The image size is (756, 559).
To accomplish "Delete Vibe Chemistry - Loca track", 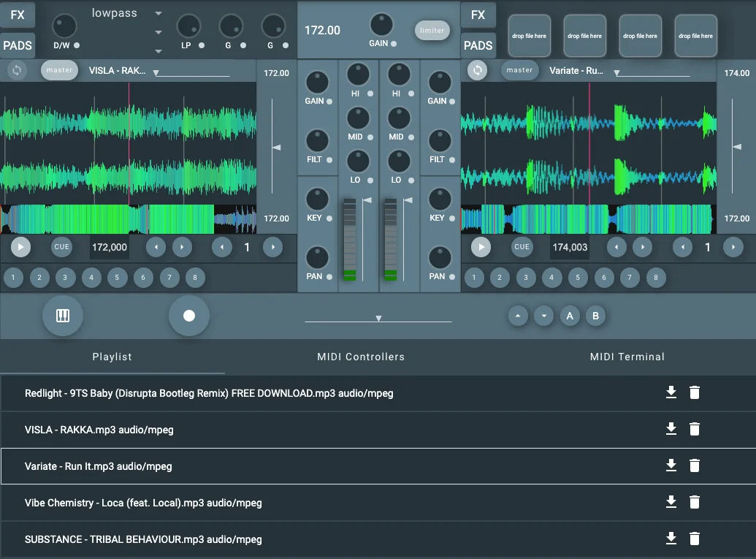I will tap(695, 502).
